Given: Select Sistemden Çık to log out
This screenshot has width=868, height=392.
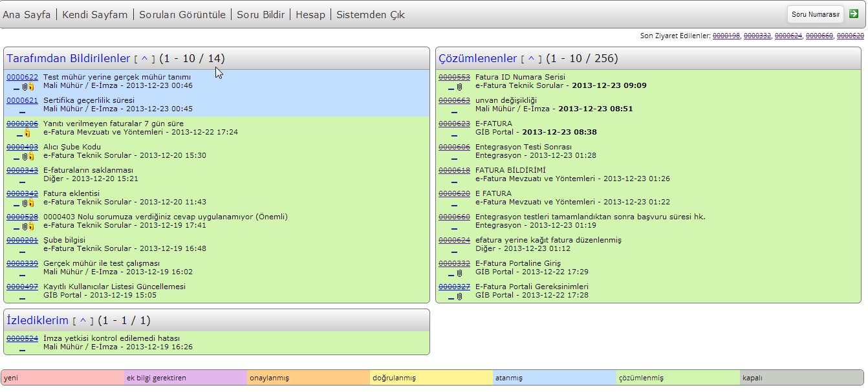Looking at the screenshot, I should tap(370, 14).
